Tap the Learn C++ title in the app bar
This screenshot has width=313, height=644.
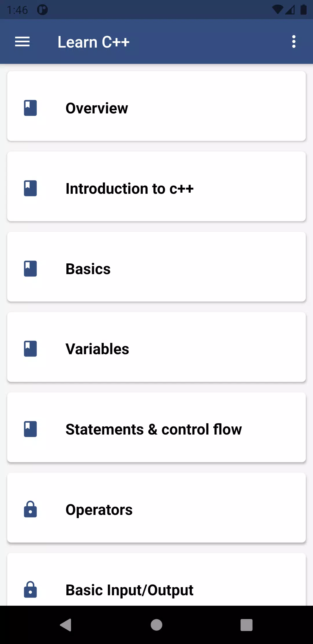point(93,42)
